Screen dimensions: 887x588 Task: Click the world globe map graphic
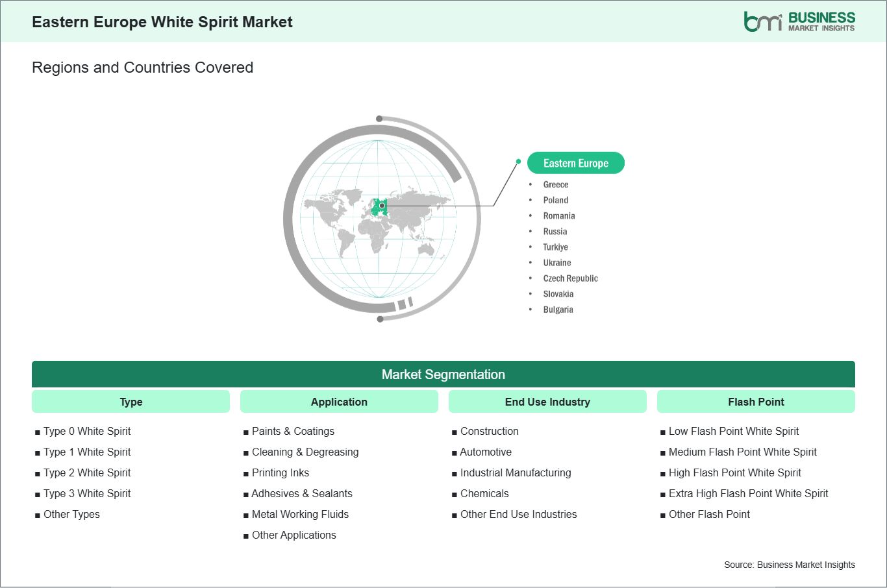click(382, 219)
